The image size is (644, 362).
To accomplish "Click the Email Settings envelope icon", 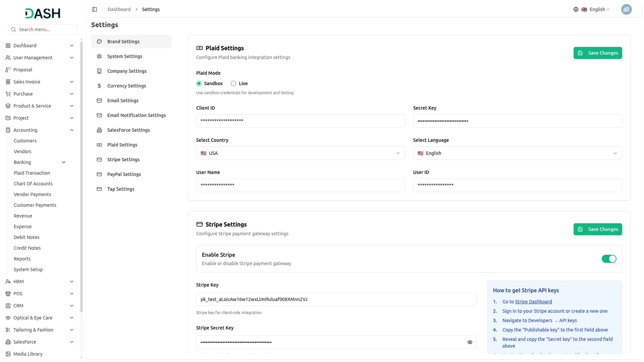I will [99, 101].
